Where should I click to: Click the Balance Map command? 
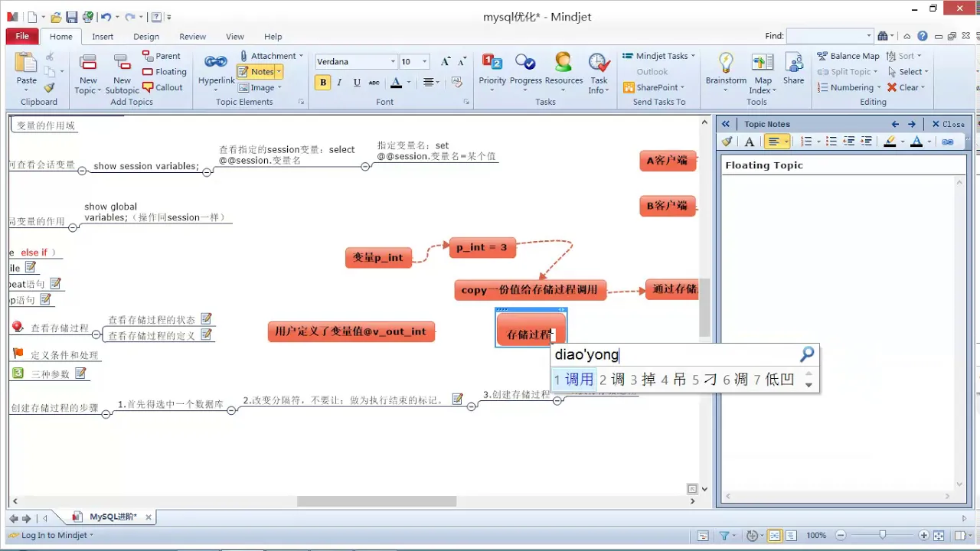click(848, 56)
